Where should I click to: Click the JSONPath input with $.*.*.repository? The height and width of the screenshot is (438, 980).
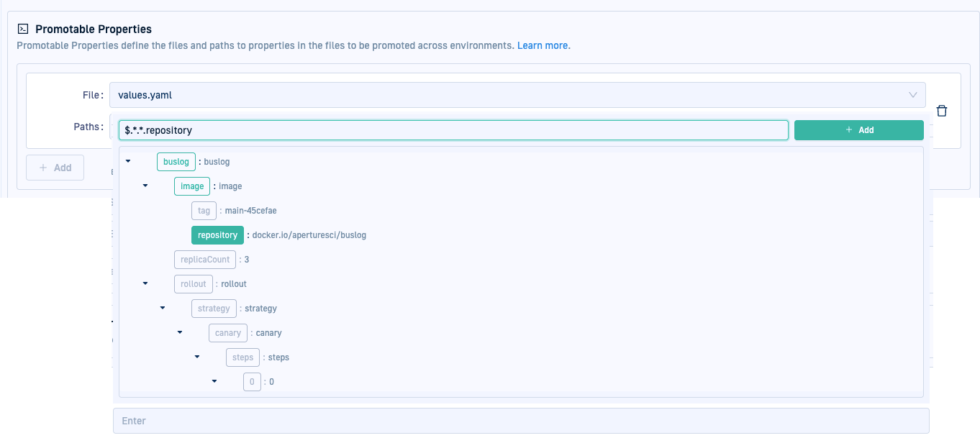click(453, 130)
